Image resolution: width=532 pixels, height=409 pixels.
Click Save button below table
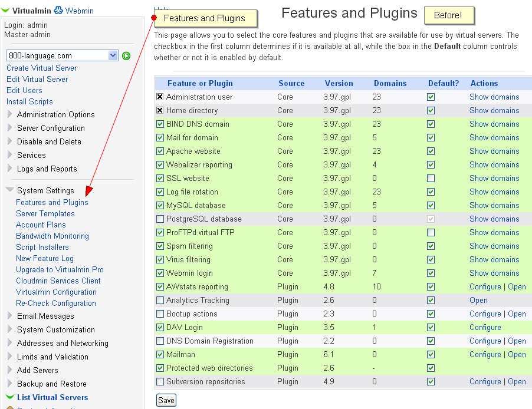pos(166,400)
